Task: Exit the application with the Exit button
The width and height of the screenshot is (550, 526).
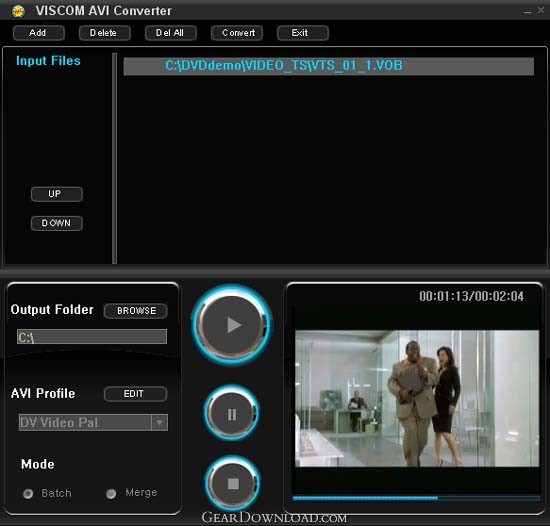Action: (x=303, y=33)
